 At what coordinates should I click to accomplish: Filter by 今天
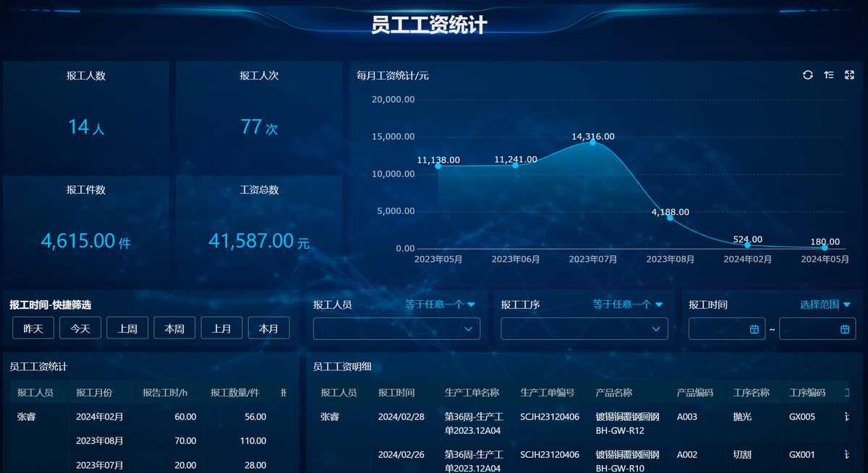pos(80,328)
